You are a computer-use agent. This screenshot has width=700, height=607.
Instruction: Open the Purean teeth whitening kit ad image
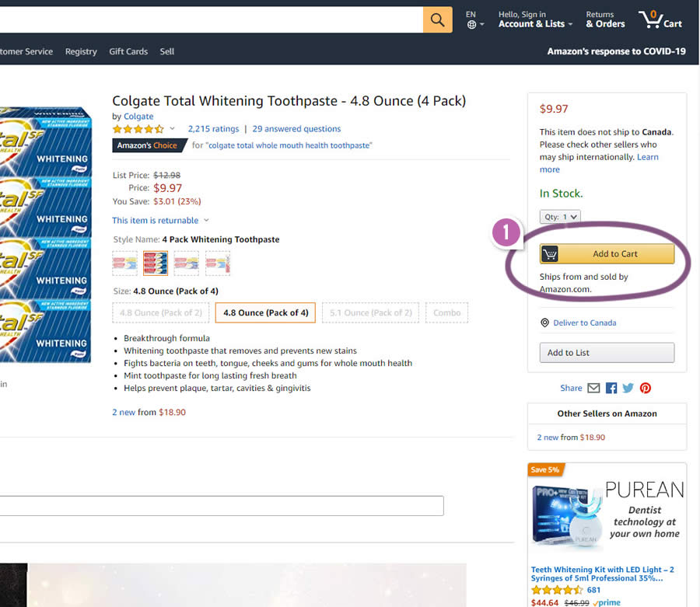click(x=607, y=515)
